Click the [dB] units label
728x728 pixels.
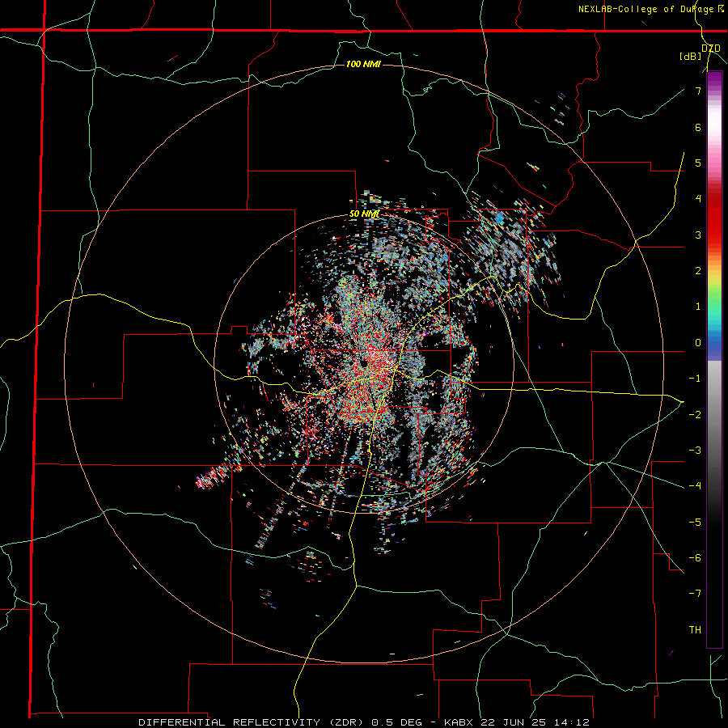click(x=691, y=56)
